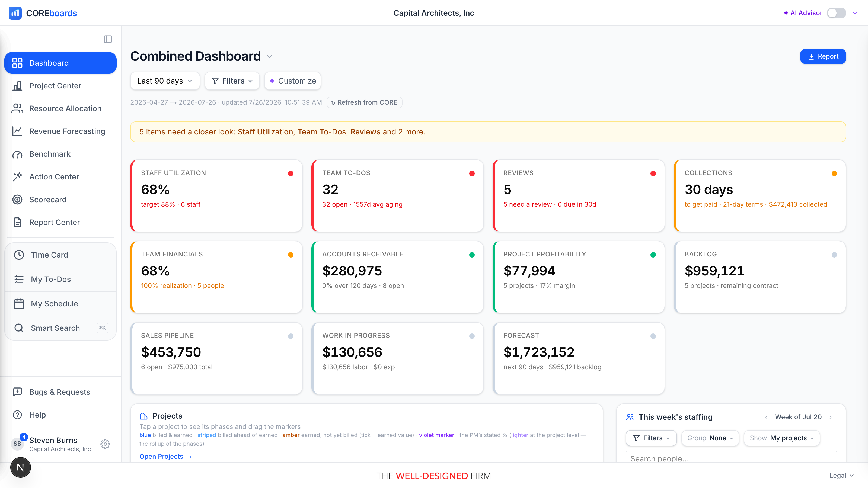The width and height of the screenshot is (868, 488).
Task: Open Scorecard from sidebar
Action: point(60,200)
